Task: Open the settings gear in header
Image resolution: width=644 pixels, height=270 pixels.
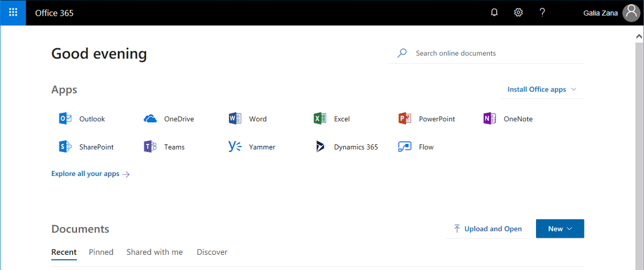Action: point(518,13)
